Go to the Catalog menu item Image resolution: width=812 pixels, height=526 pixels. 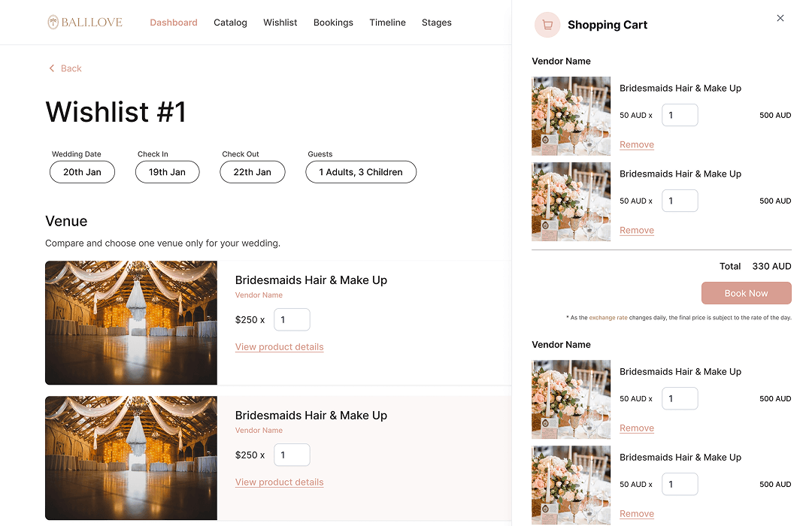(230, 23)
